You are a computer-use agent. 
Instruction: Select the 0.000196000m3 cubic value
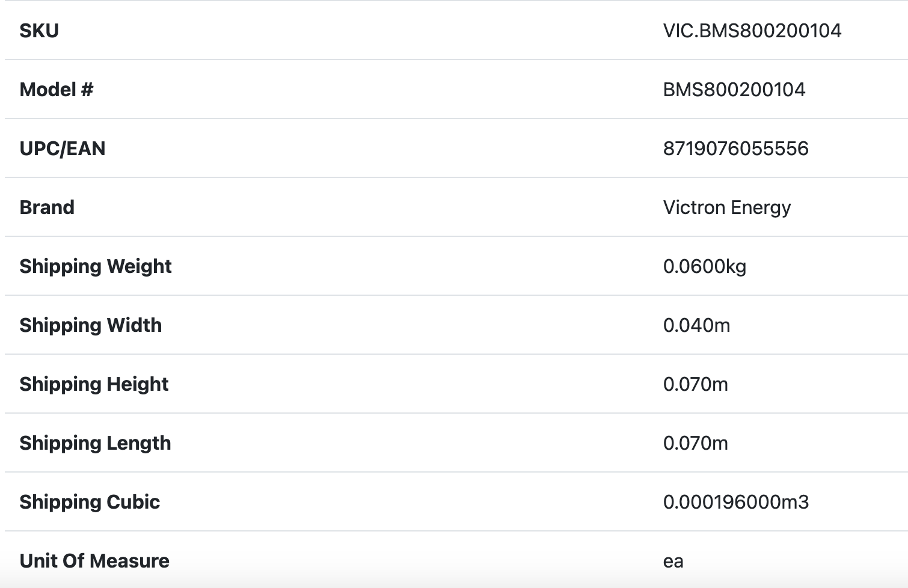(x=735, y=502)
